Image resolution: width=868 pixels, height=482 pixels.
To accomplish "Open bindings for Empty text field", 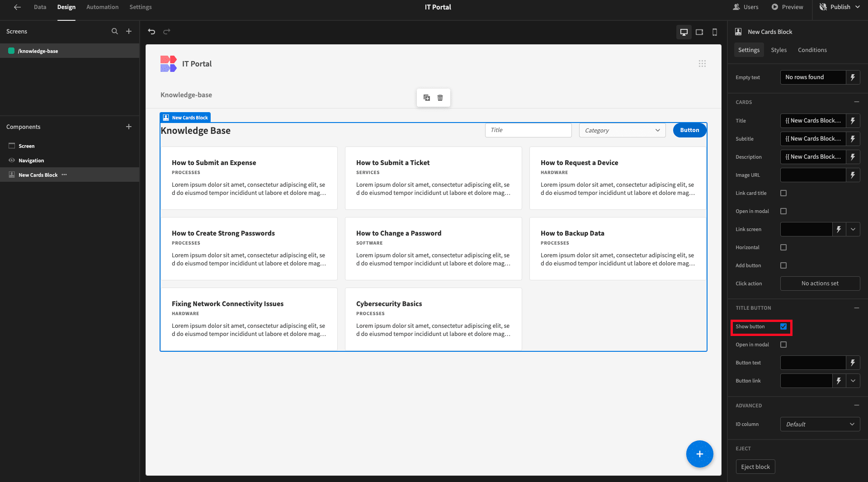I will click(x=853, y=77).
